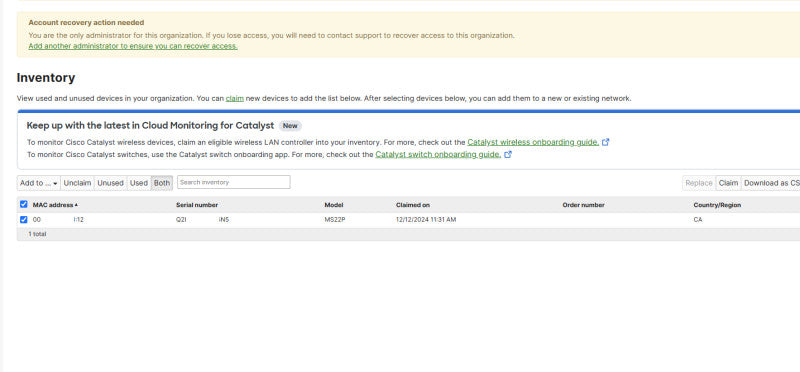Filter inventory by Unused devices
This screenshot has height=372, width=800.
click(110, 183)
